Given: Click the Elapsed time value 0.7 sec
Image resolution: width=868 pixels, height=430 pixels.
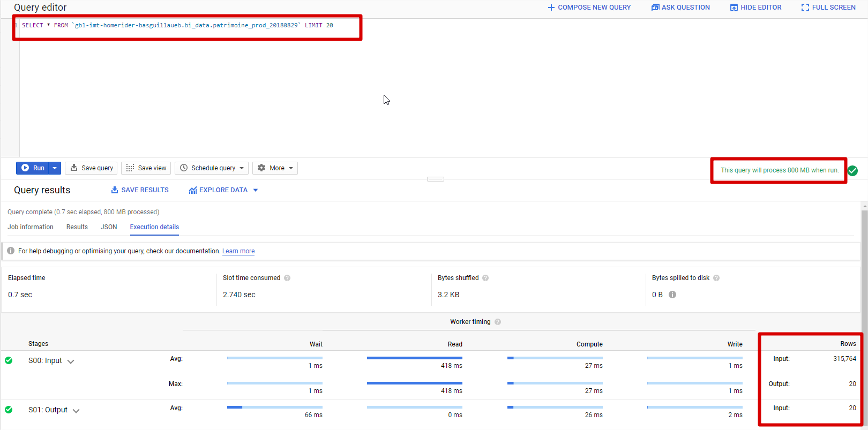Looking at the screenshot, I should tap(20, 295).
